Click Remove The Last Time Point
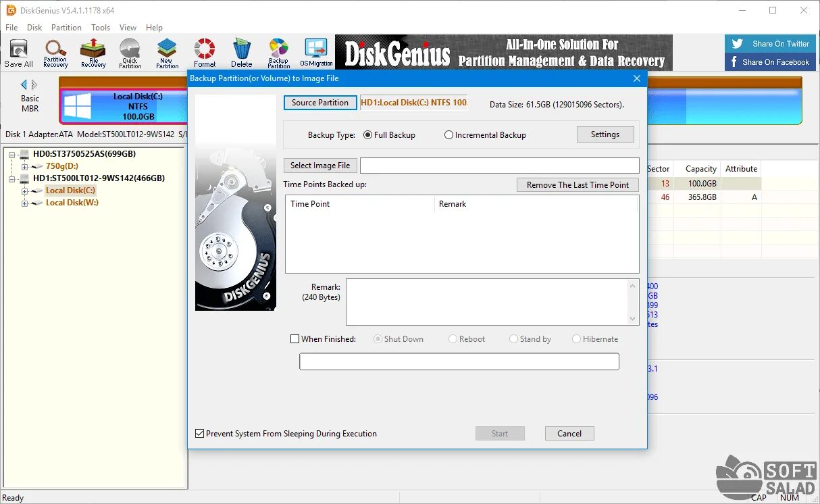820x504 pixels. [x=578, y=185]
